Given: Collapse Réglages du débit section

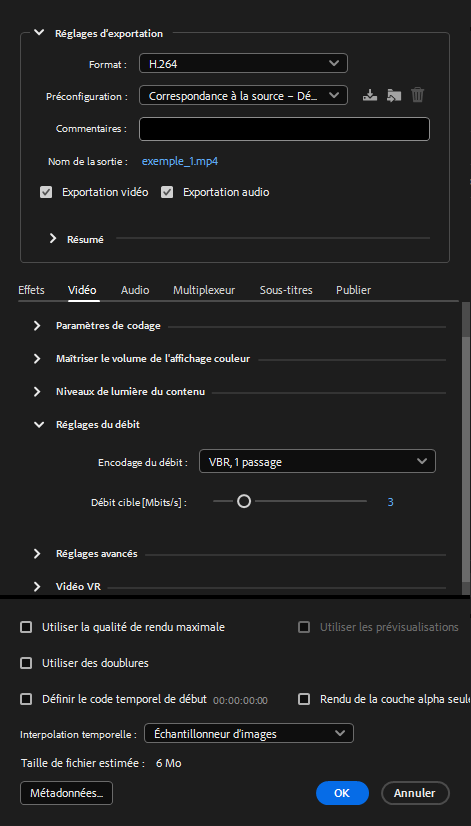Looking at the screenshot, I should click(39, 425).
